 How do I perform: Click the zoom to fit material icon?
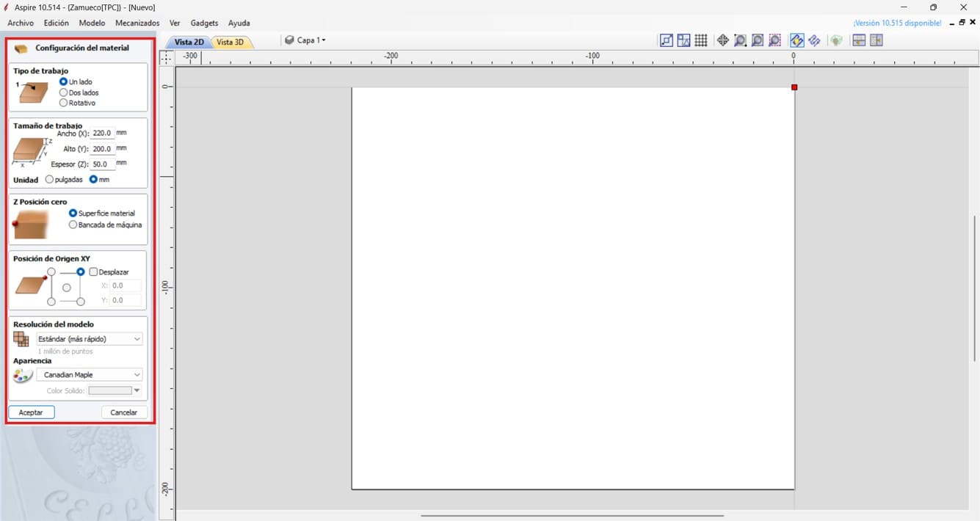758,40
